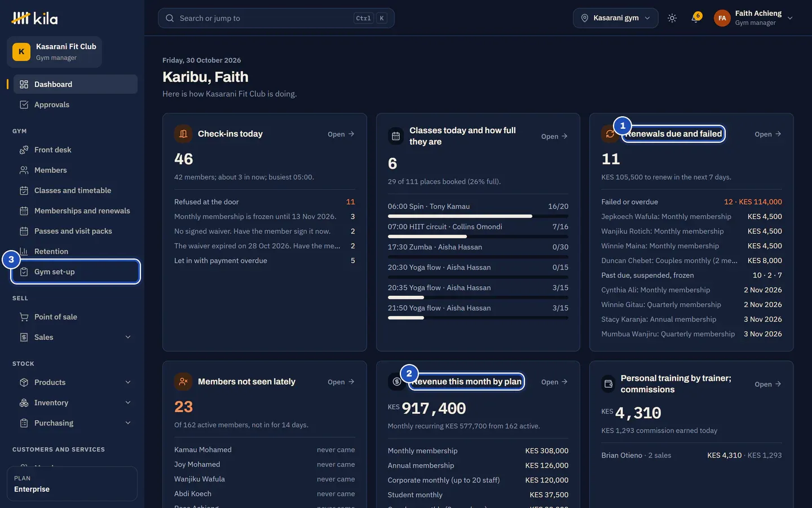Open Passes and visit packs page
Screen dimensions: 812x508
pyautogui.click(x=76, y=231)
